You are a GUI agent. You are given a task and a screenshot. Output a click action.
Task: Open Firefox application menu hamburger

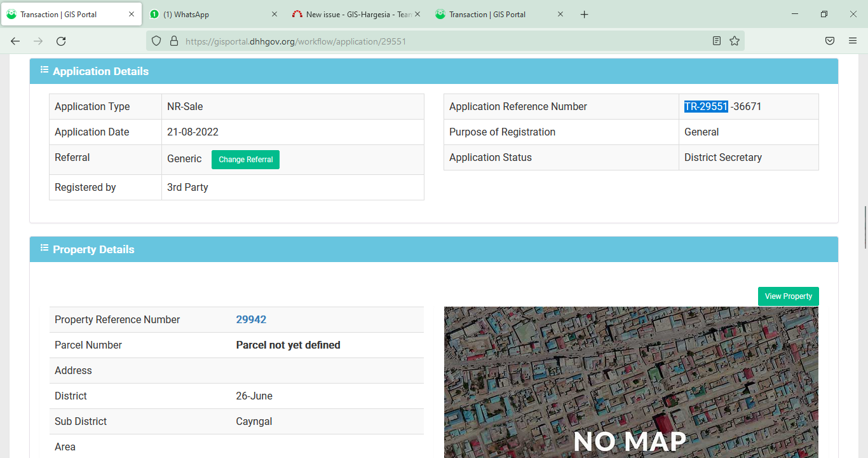tap(853, 41)
